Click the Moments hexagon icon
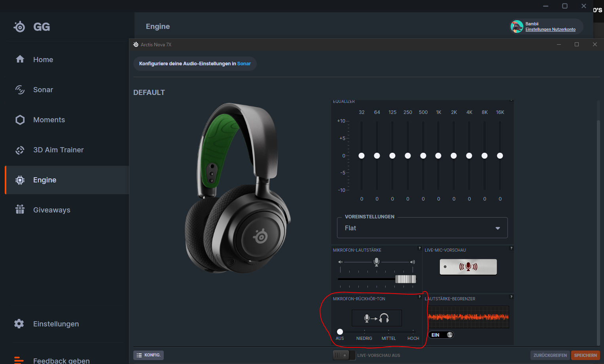Screen dimensions: 604x364 tap(20, 119)
